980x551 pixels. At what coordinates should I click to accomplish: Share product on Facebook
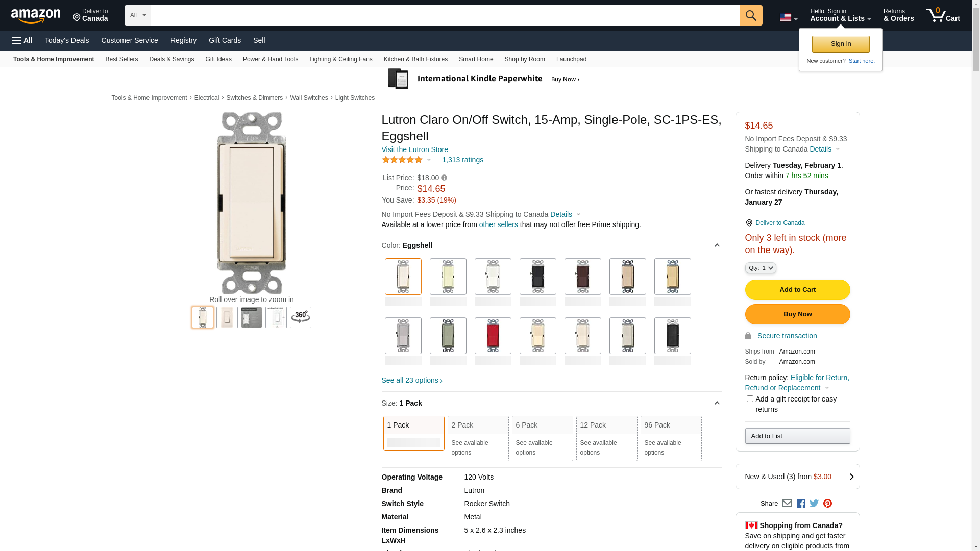coord(801,504)
